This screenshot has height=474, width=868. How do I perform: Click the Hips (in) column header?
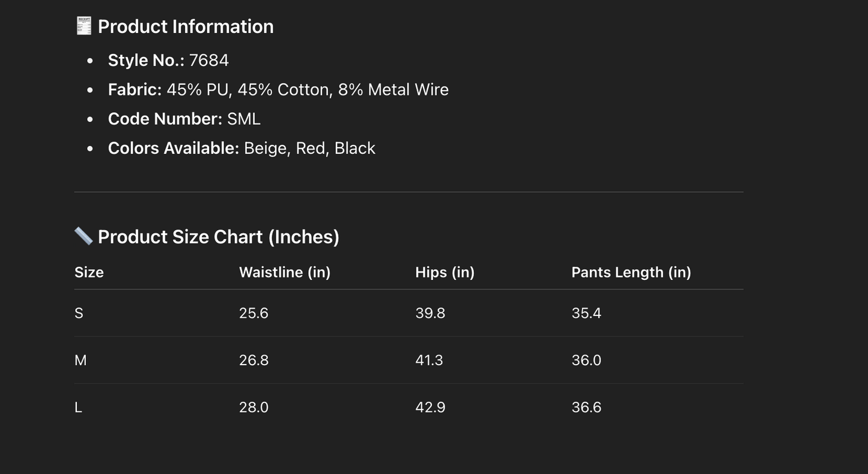(x=445, y=272)
